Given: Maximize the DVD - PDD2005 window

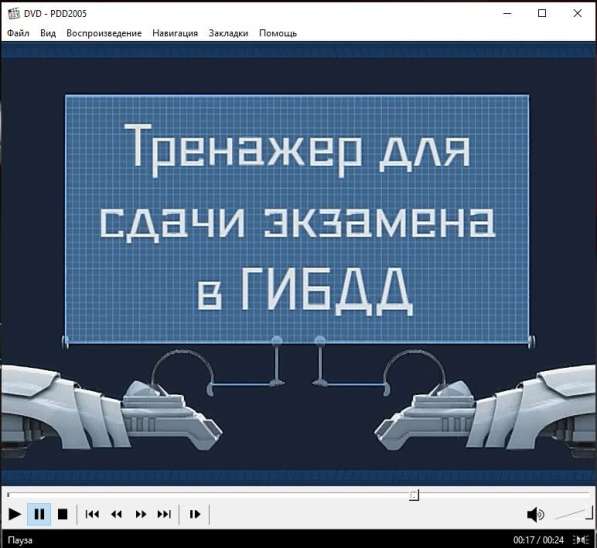Looking at the screenshot, I should coord(542,13).
